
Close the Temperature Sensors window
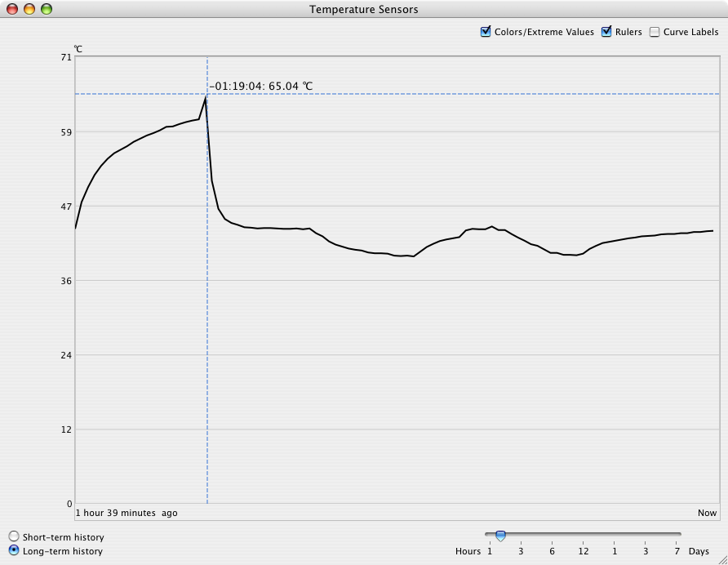pos(12,10)
